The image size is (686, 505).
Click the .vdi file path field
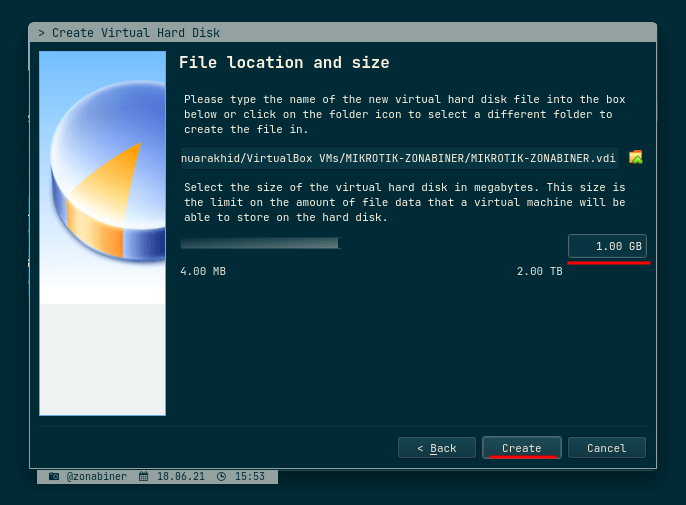pos(399,158)
